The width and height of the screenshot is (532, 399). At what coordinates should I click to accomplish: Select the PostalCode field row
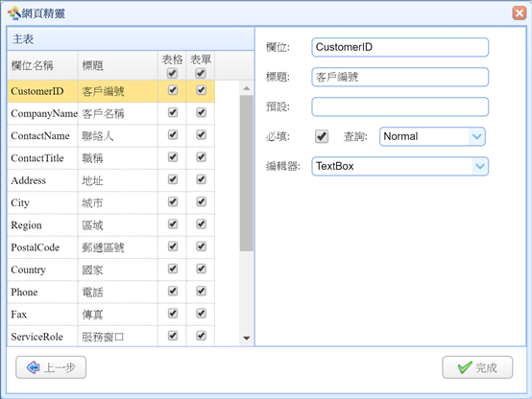coord(111,247)
